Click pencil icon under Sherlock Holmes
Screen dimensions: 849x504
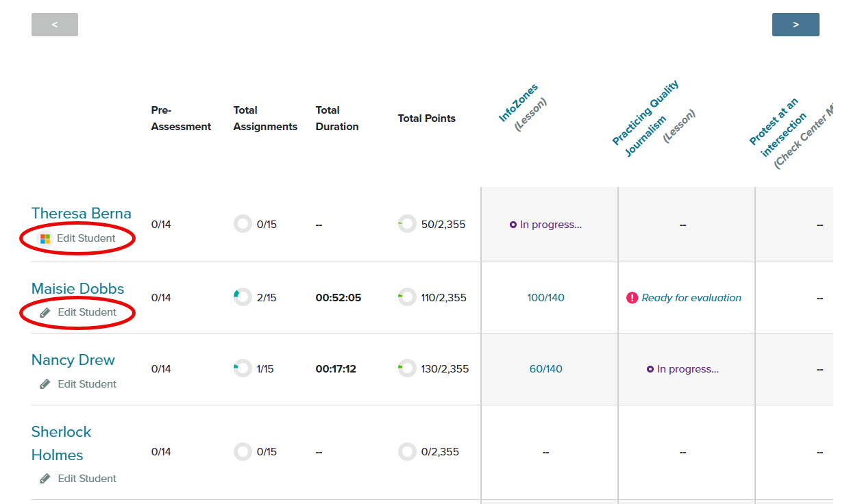tap(45, 479)
